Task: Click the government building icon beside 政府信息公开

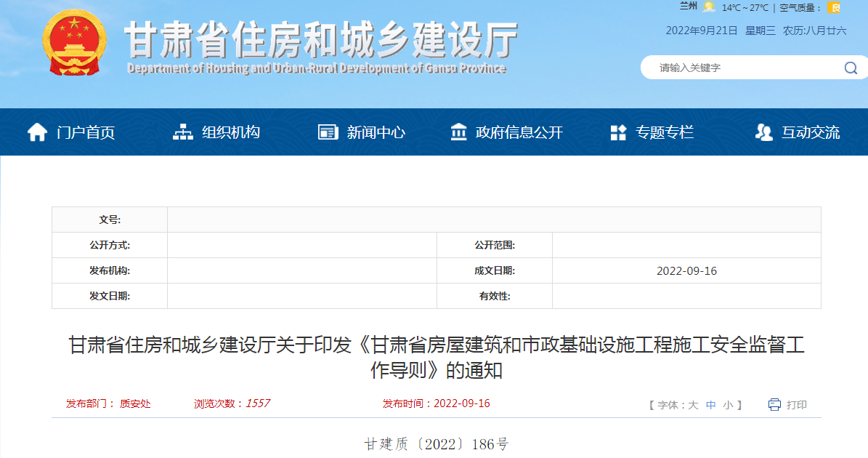Action: 459,132
